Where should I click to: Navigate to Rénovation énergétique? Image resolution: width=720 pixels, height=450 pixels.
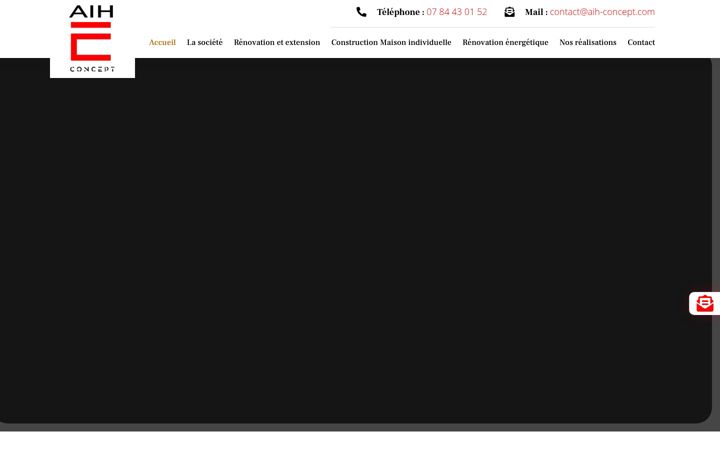tap(505, 42)
